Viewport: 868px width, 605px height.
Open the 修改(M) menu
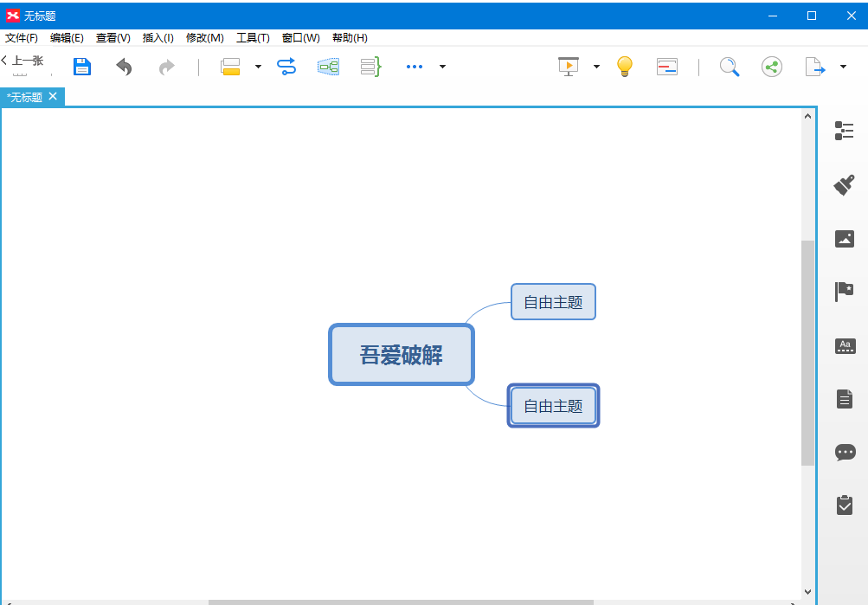[x=205, y=37]
